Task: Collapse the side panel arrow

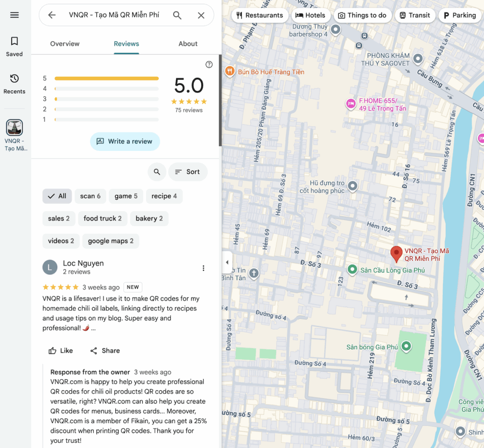Action: 227,262
